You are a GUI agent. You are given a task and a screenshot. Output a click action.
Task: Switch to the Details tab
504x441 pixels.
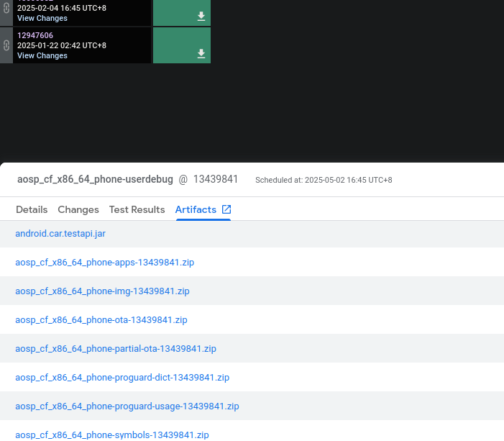[32, 210]
